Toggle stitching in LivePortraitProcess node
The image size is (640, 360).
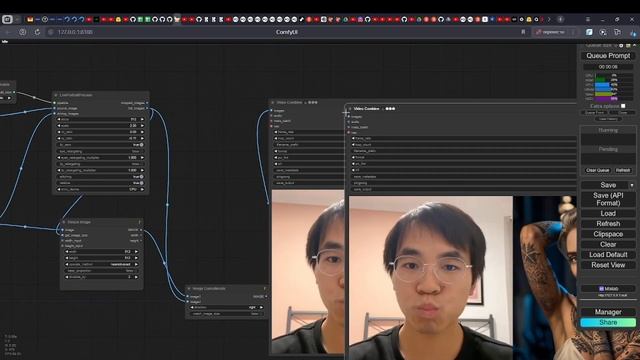pyautogui.click(x=100, y=177)
